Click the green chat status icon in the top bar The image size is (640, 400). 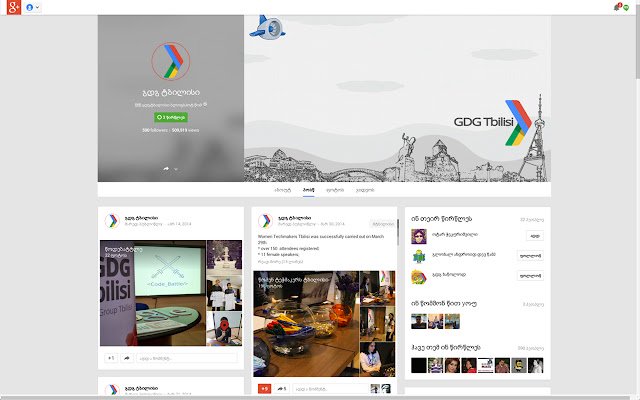pyautogui.click(x=626, y=8)
